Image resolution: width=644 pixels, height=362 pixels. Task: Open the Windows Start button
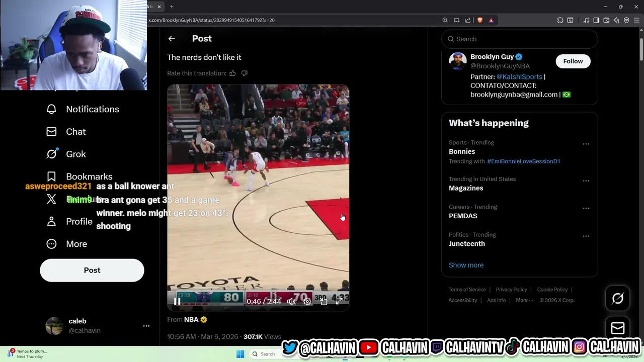(240, 354)
